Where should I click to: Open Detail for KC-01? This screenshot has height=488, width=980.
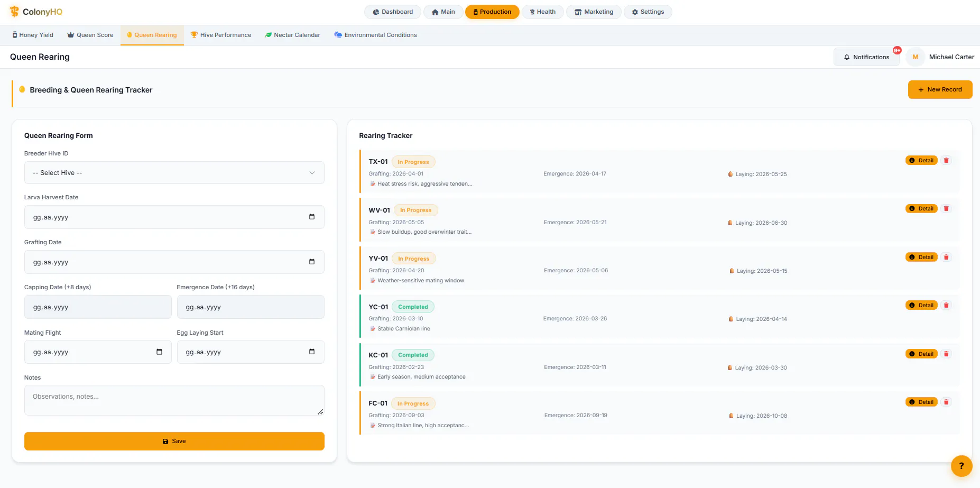pos(921,354)
